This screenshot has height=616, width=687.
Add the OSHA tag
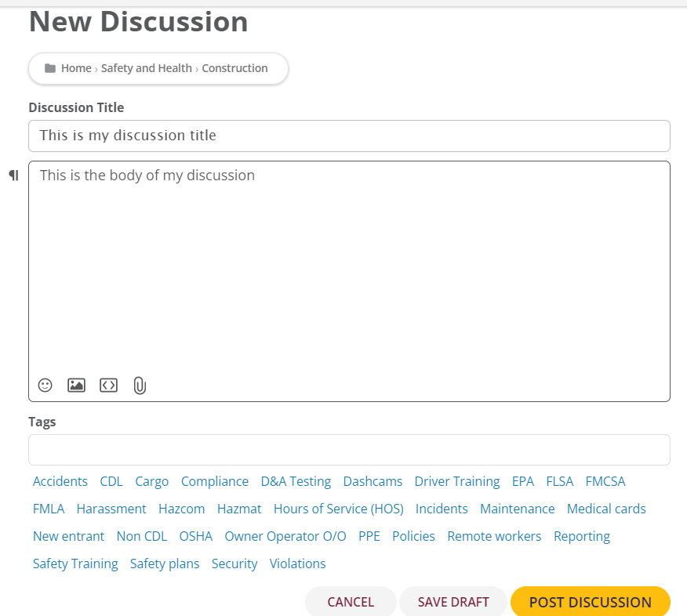point(195,536)
